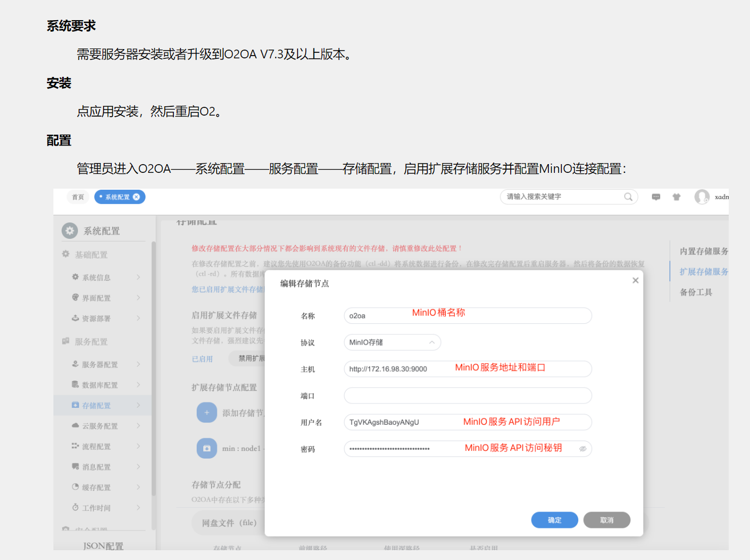This screenshot has width=750, height=560.
Task: Click the 密码 password field
Action: click(468, 449)
